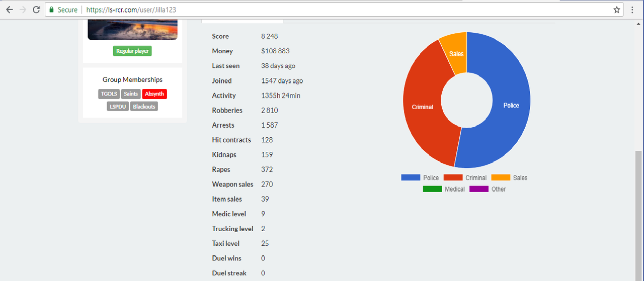
Task: Click the page vertical scrollbar
Action: (x=639, y=216)
